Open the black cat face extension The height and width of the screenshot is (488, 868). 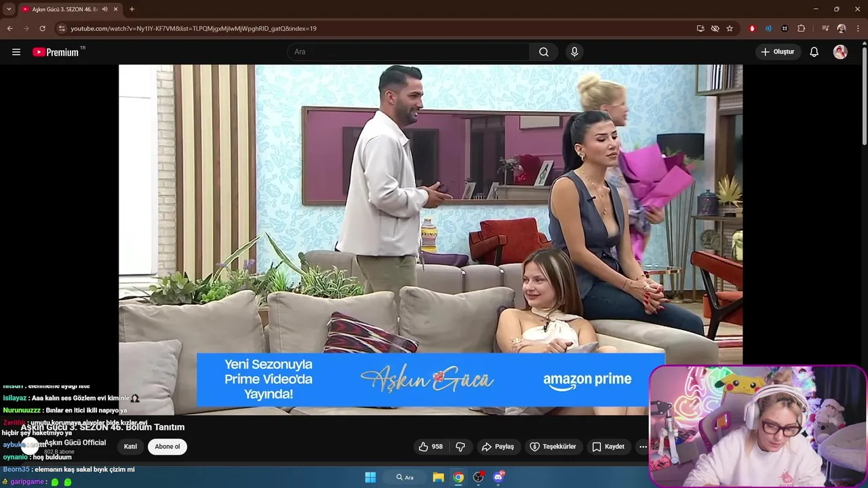point(785,28)
